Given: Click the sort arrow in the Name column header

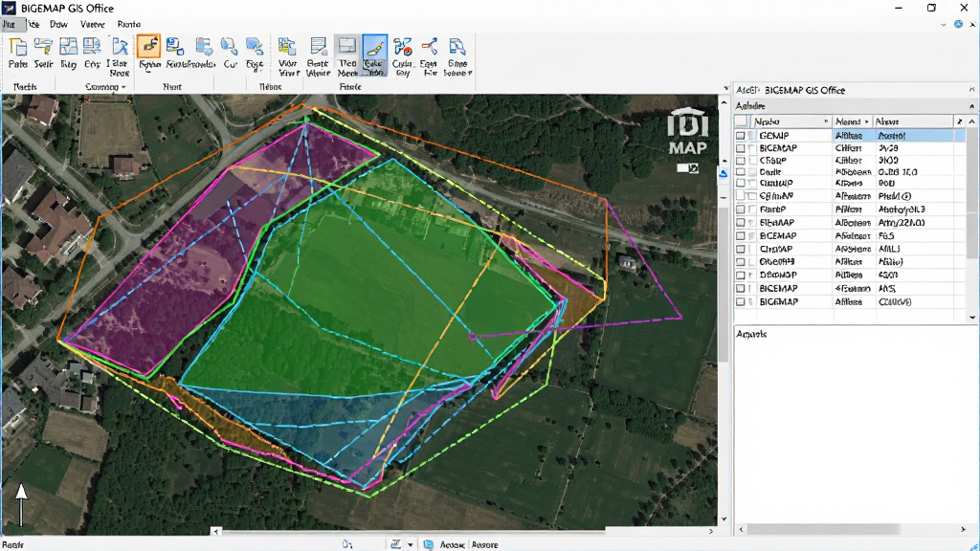Looking at the screenshot, I should pos(826,121).
